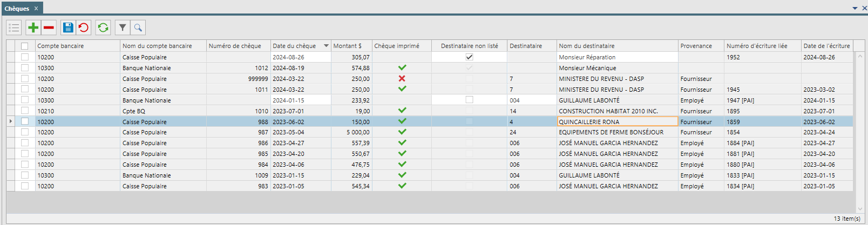Close the Chèques tab

[36, 9]
